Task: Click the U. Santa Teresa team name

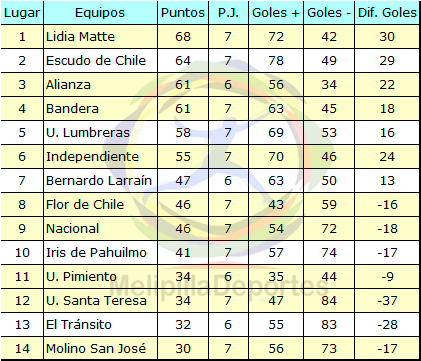Action: click(x=96, y=300)
